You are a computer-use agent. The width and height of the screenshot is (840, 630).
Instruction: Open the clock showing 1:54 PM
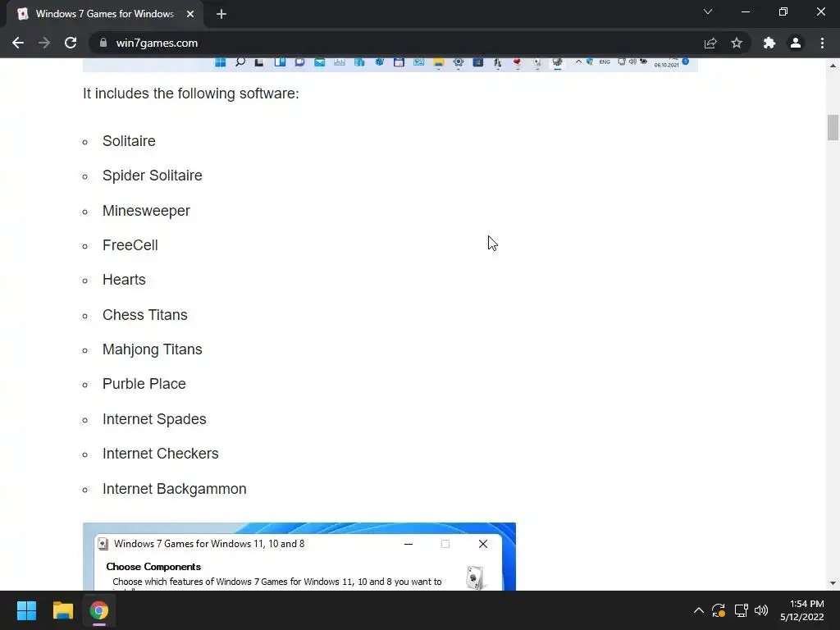[802, 610]
